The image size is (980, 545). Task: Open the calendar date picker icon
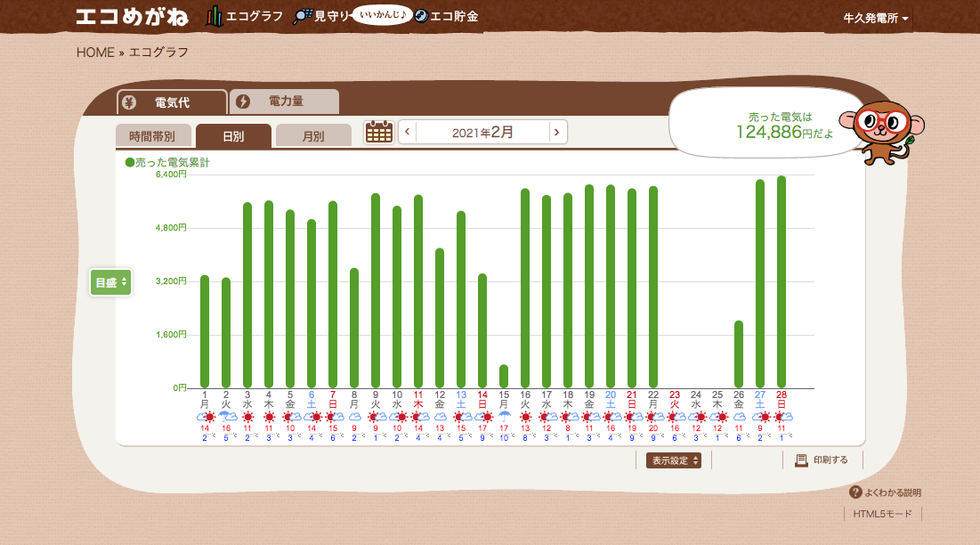(x=379, y=132)
